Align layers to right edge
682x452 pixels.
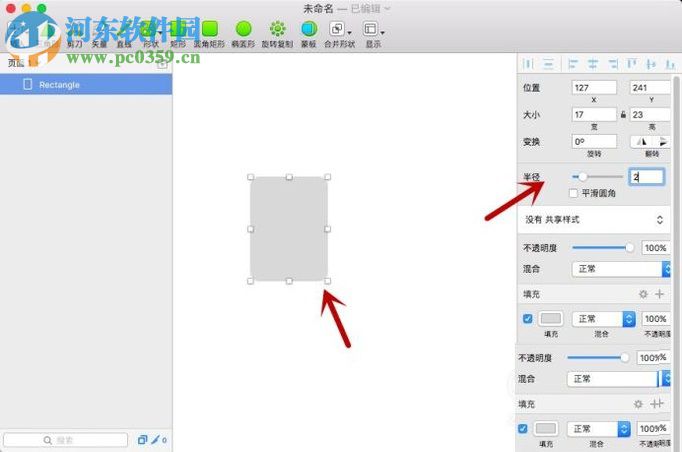click(x=613, y=64)
